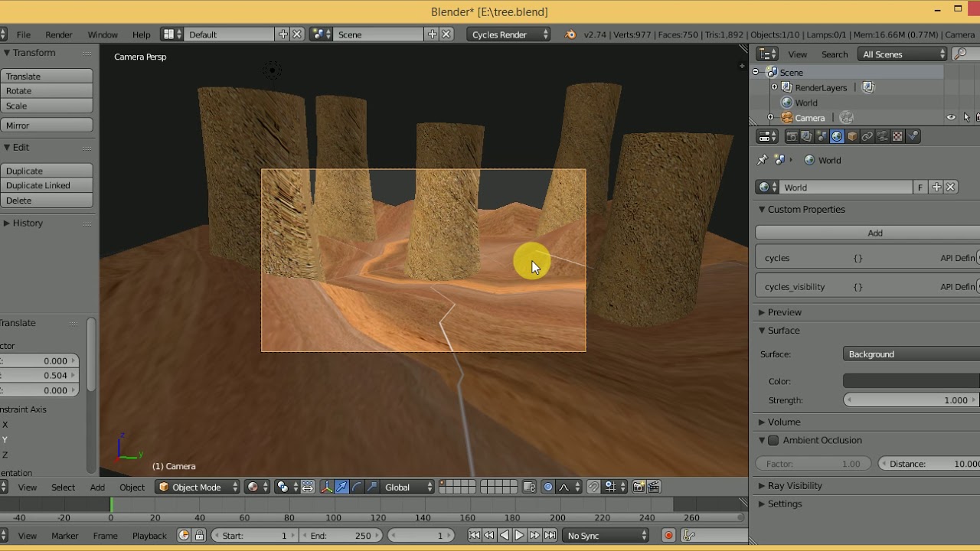Screen dimensions: 980x551
Task: Open the Render menu
Action: pyautogui.click(x=59, y=34)
